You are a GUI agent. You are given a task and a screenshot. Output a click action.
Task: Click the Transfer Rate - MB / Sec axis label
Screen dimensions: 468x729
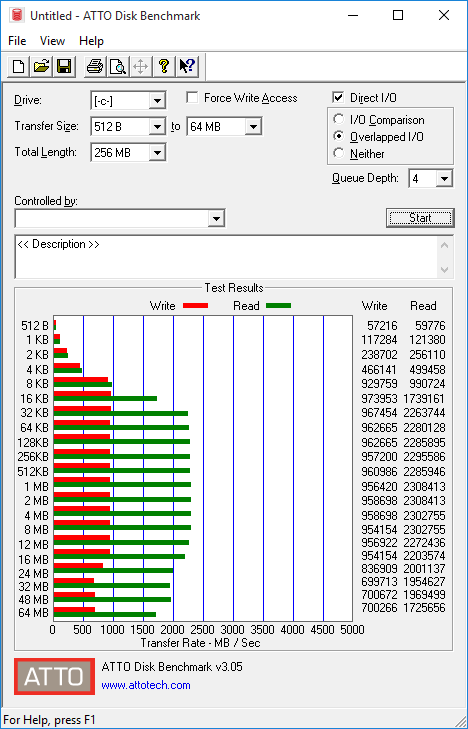point(200,643)
